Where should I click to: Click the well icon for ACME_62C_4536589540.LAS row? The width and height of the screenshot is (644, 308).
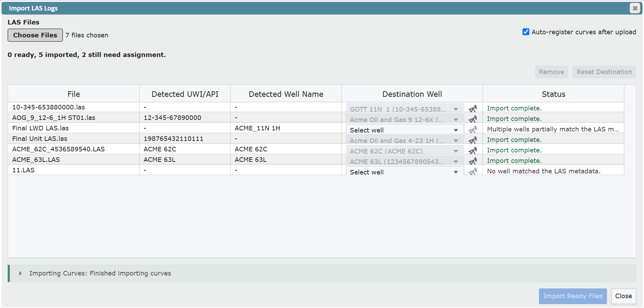point(473,151)
